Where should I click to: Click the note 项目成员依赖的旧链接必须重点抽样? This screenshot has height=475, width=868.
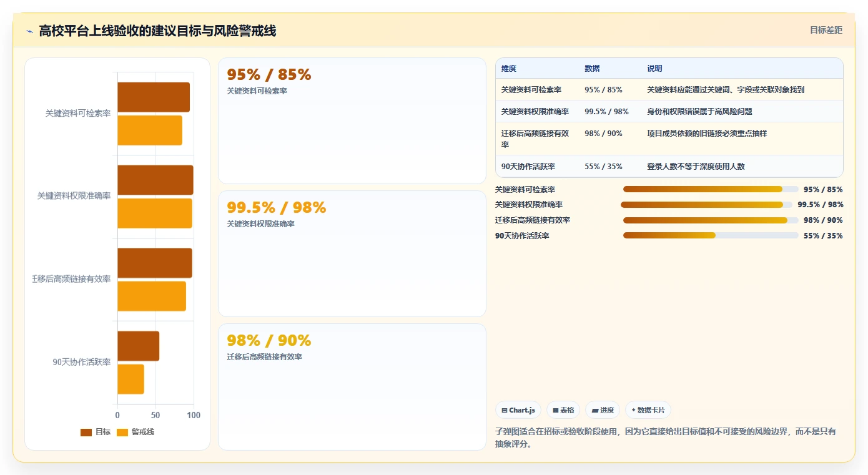tap(707, 134)
